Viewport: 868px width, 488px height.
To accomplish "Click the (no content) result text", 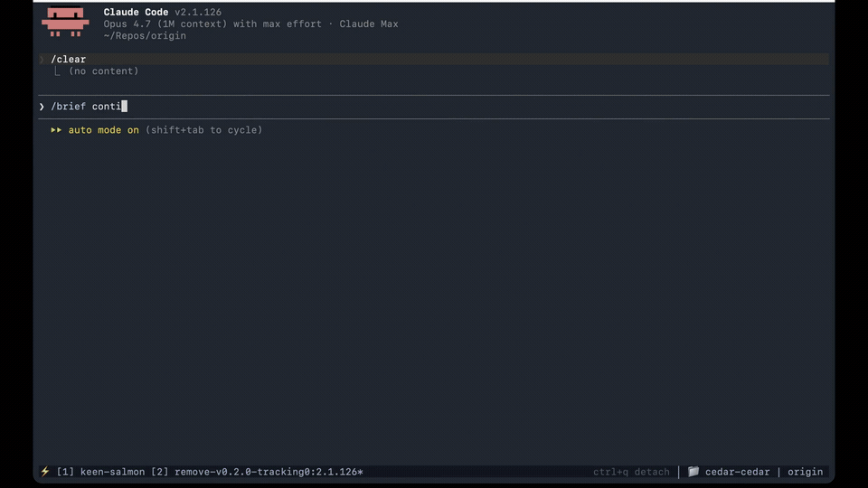I will 103,70.
